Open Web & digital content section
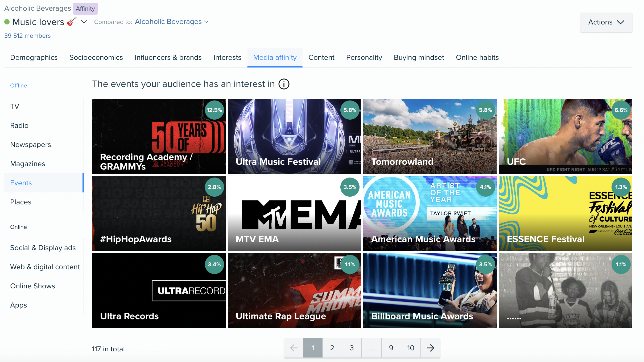This screenshot has height=362, width=644. [44, 267]
